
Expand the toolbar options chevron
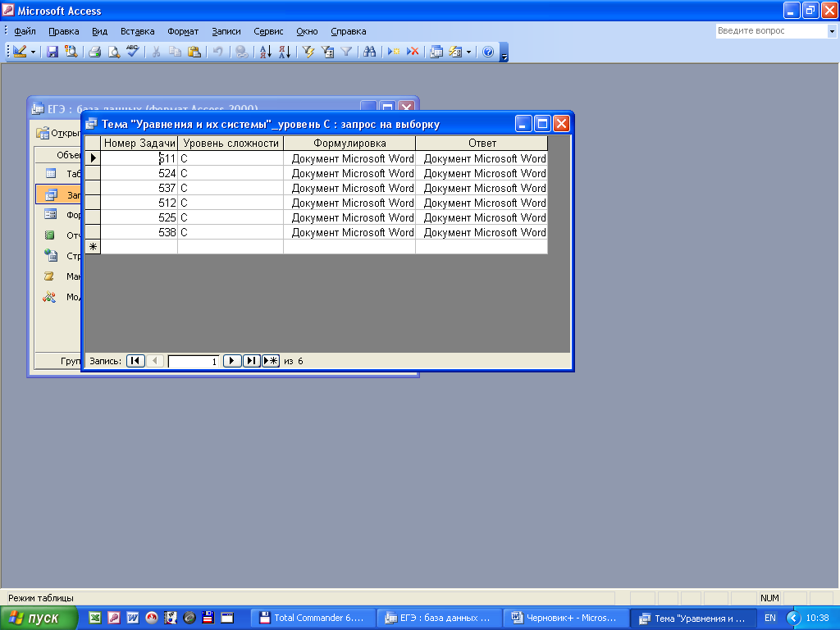pyautogui.click(x=504, y=52)
